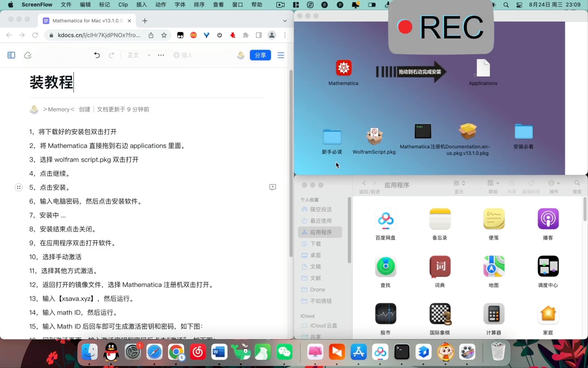Viewport: 588px width, 368px height.
Task: Expand the 正文 paragraph style dropdown
Action: coord(139,55)
